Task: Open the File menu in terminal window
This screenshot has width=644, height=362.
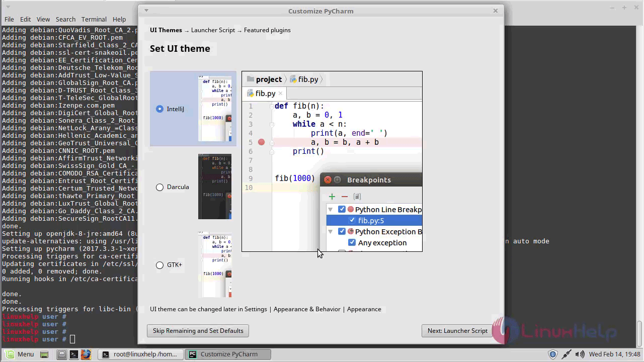Action: pos(9,19)
